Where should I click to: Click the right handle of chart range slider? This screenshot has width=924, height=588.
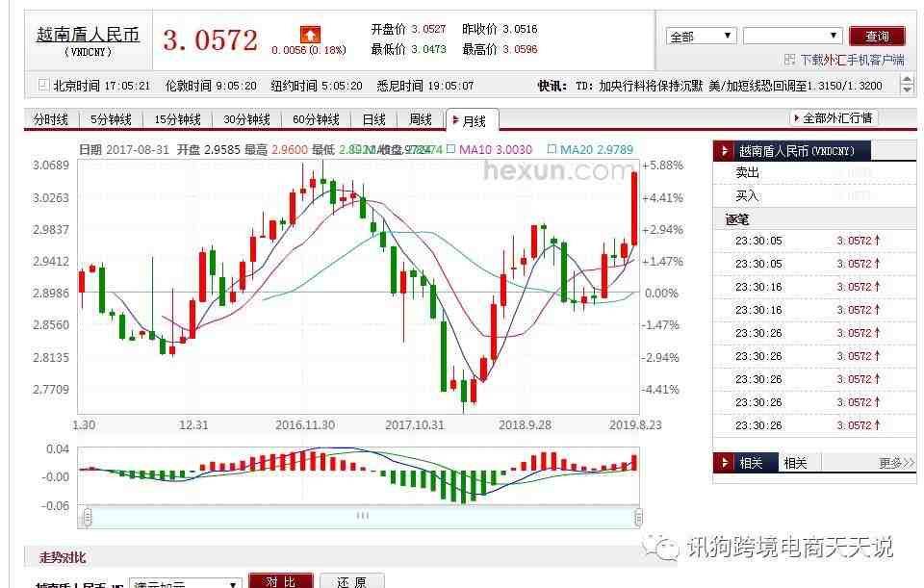638,518
